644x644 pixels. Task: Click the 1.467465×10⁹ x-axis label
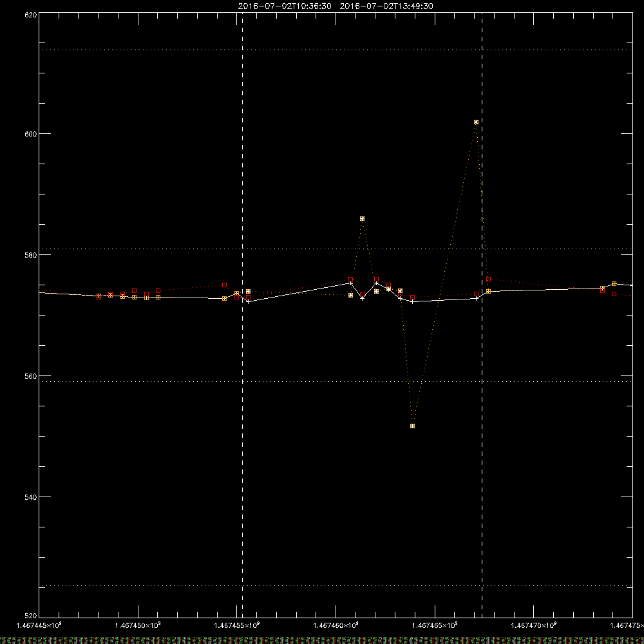point(435,625)
